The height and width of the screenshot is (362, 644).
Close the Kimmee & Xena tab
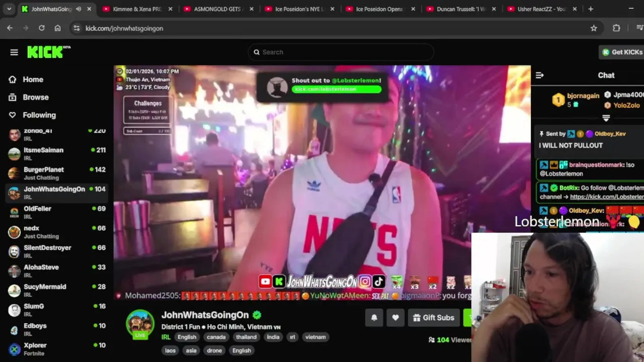click(x=170, y=9)
